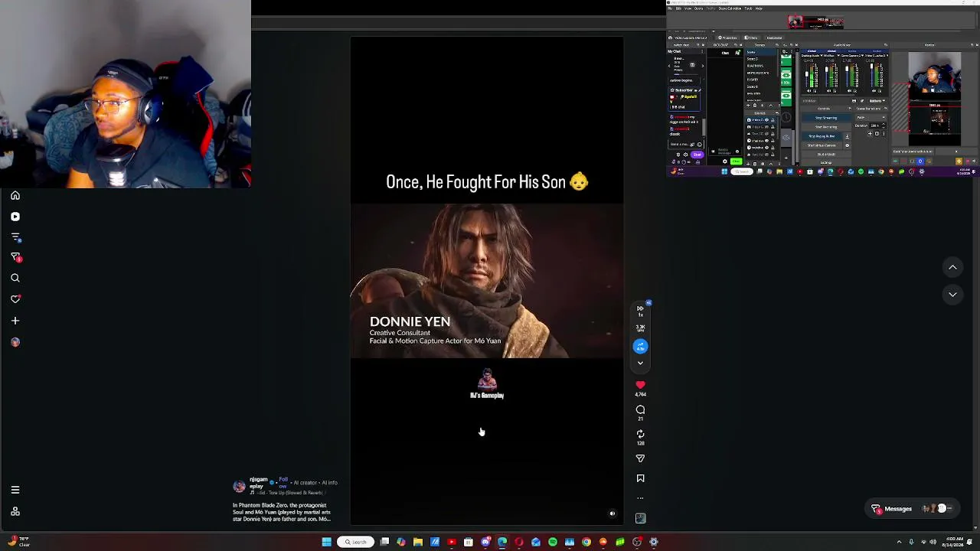
Task: Click the NJ's Gameplay logo in the video
Action: coord(487,384)
